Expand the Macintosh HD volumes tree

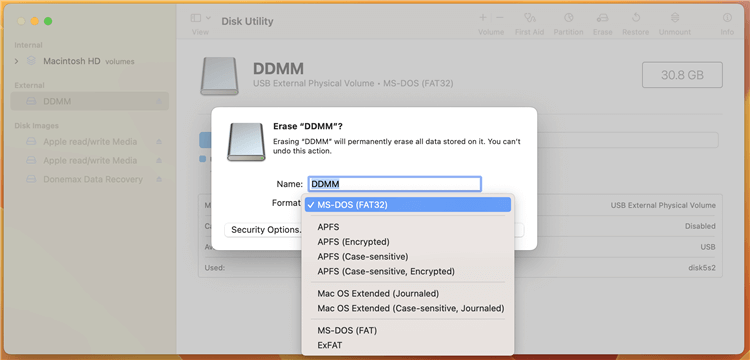(x=17, y=61)
